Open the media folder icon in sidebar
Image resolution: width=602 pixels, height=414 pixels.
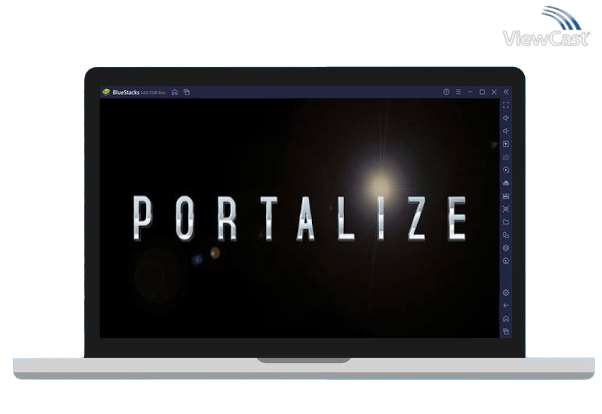point(506,222)
